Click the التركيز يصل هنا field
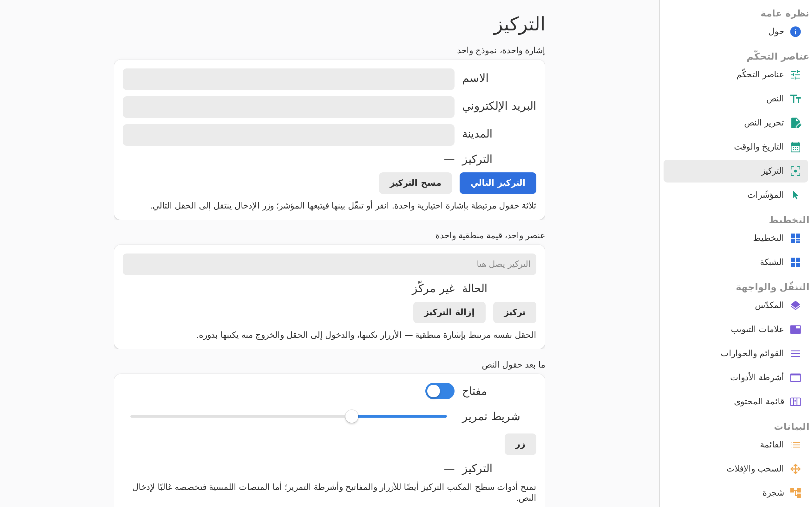The width and height of the screenshot is (812, 507). click(x=329, y=264)
